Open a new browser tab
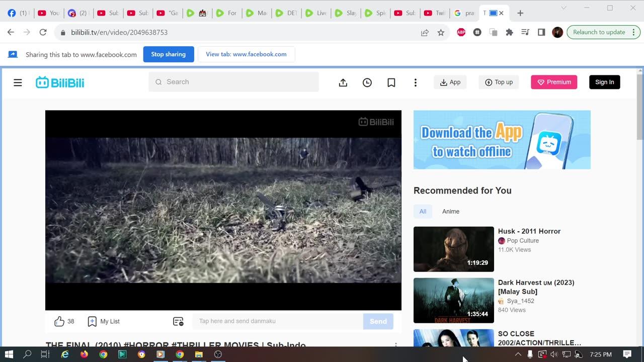 (x=520, y=13)
